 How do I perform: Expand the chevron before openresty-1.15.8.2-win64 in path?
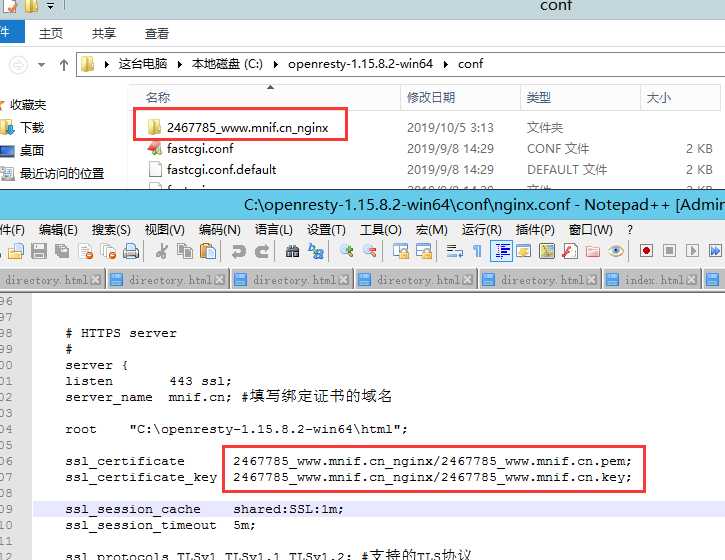(x=276, y=64)
